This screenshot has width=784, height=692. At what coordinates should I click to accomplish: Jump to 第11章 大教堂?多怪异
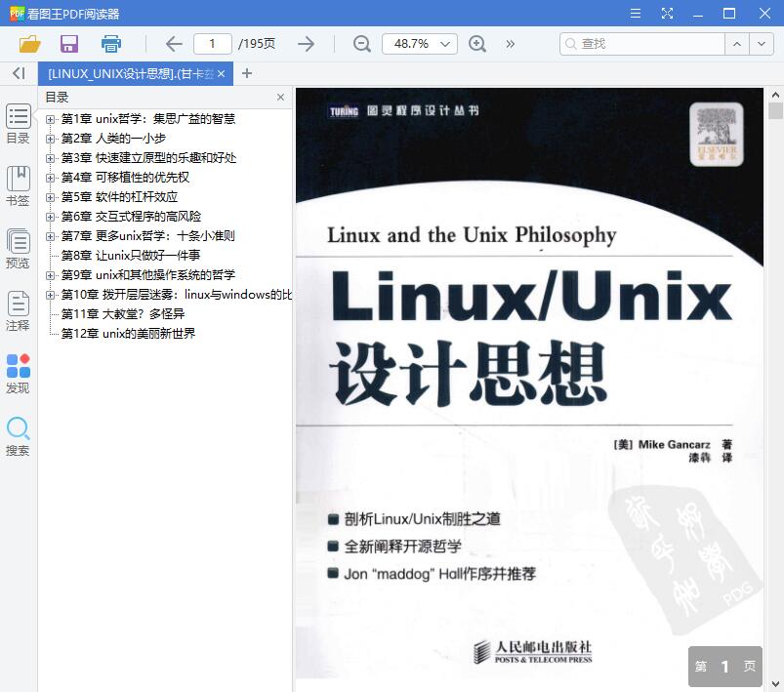click(x=123, y=314)
